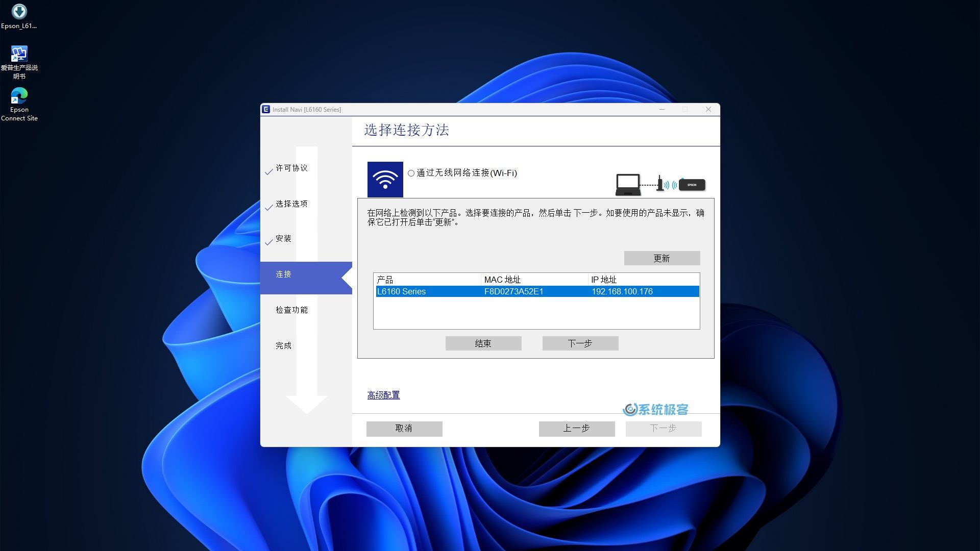Close the Install Navi window
Viewport: 980px width, 551px height.
(x=708, y=109)
